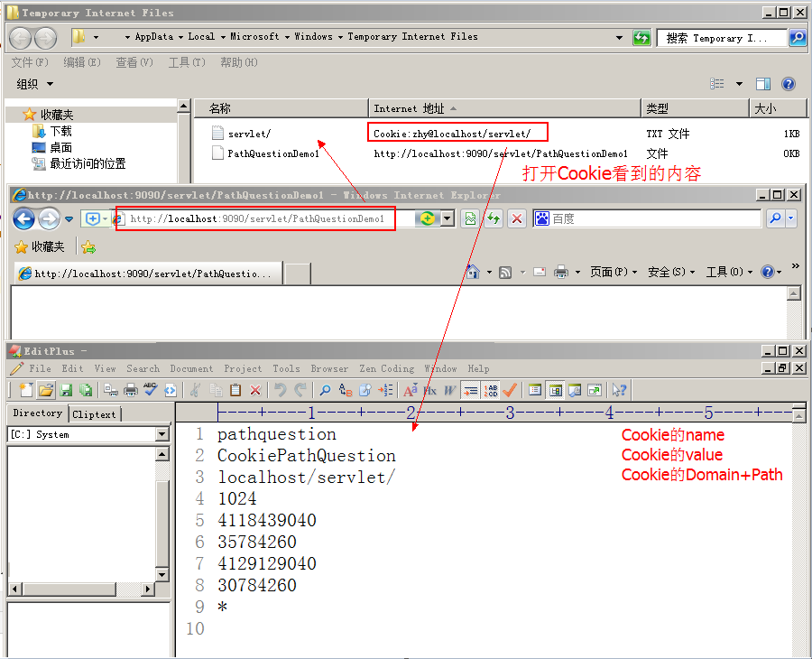
Task: Open EditPlus Search menu
Action: click(143, 368)
